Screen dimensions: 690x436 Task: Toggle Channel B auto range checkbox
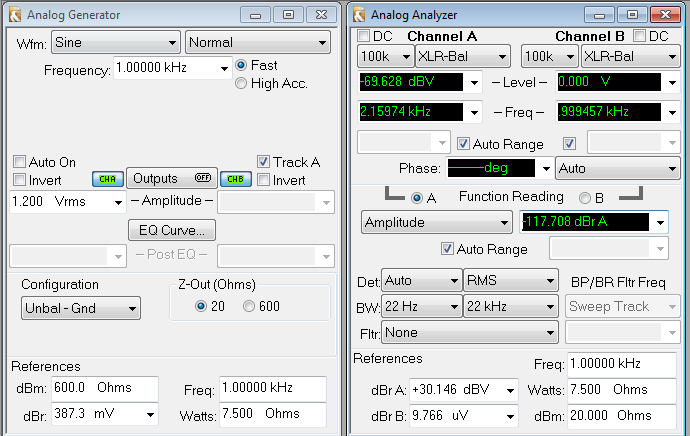pos(569,143)
